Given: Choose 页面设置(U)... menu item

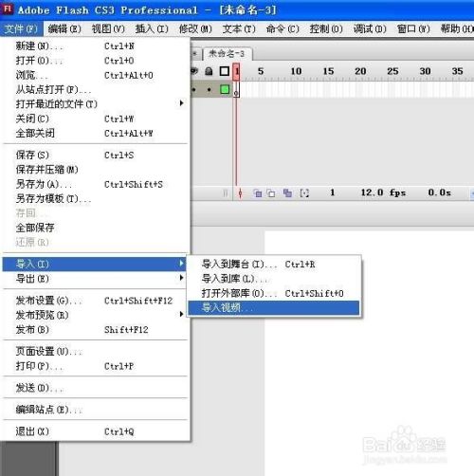Looking at the screenshot, I should pos(95,352).
